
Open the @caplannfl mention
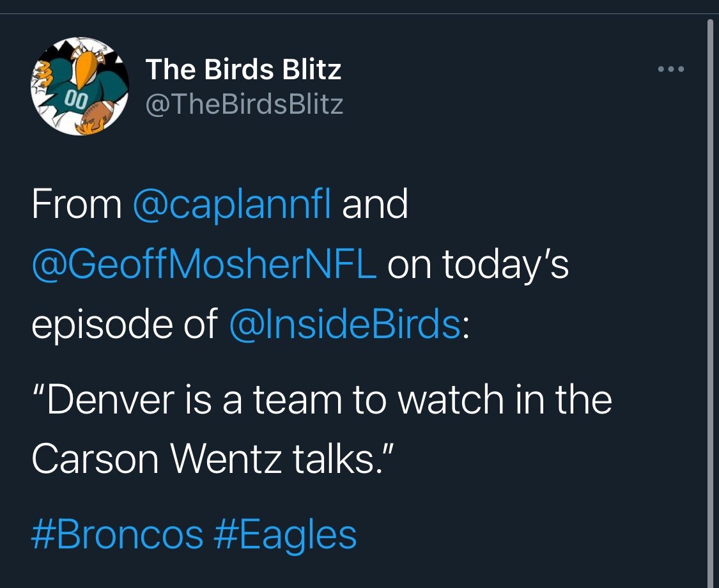[x=232, y=205]
